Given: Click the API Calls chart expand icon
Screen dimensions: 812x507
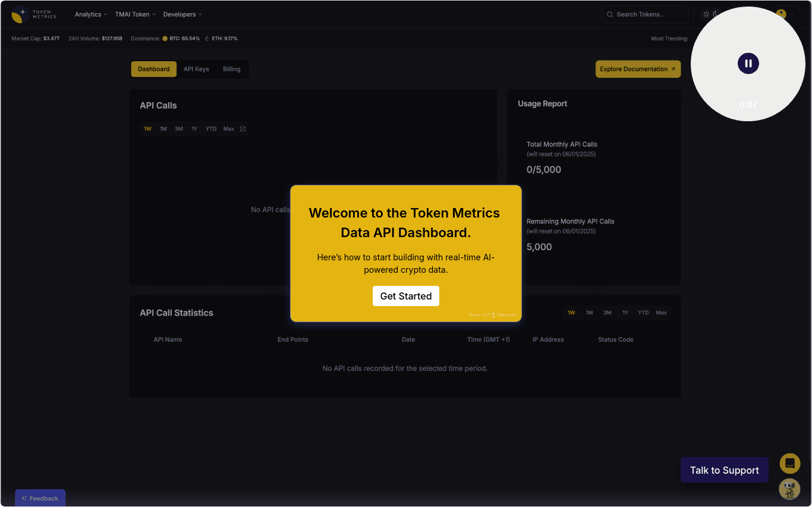Looking at the screenshot, I should (243, 129).
